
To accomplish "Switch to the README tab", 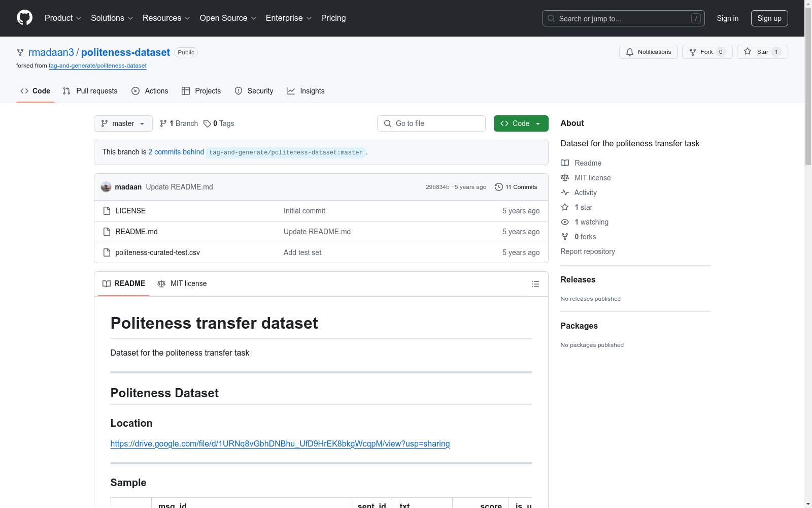I will (124, 283).
